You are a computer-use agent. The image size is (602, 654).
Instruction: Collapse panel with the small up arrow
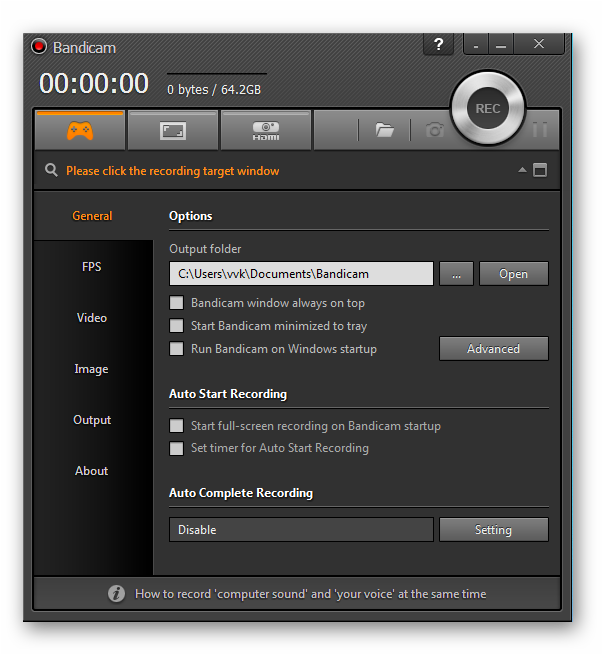(522, 170)
